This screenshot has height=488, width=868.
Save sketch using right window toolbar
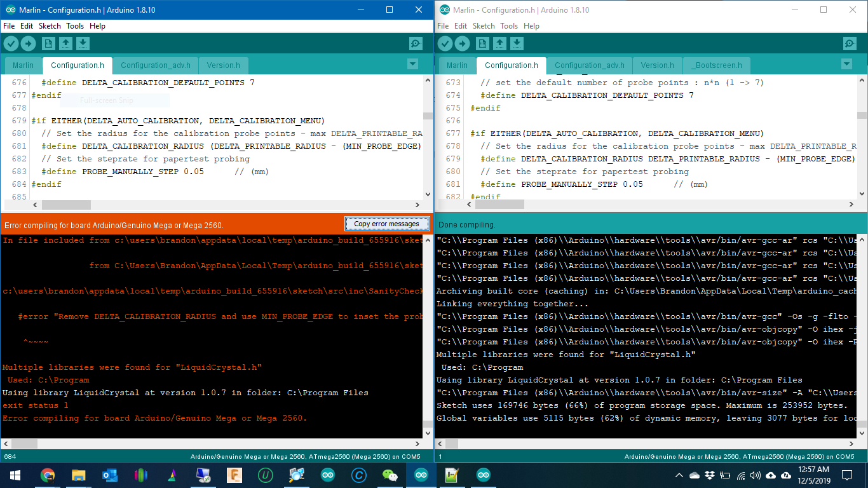coord(517,43)
